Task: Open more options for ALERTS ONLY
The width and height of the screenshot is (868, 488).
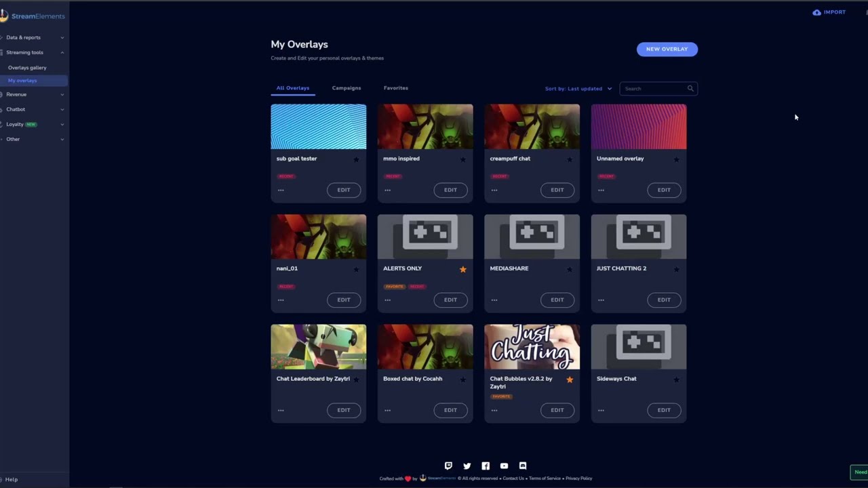Action: pyautogui.click(x=387, y=300)
